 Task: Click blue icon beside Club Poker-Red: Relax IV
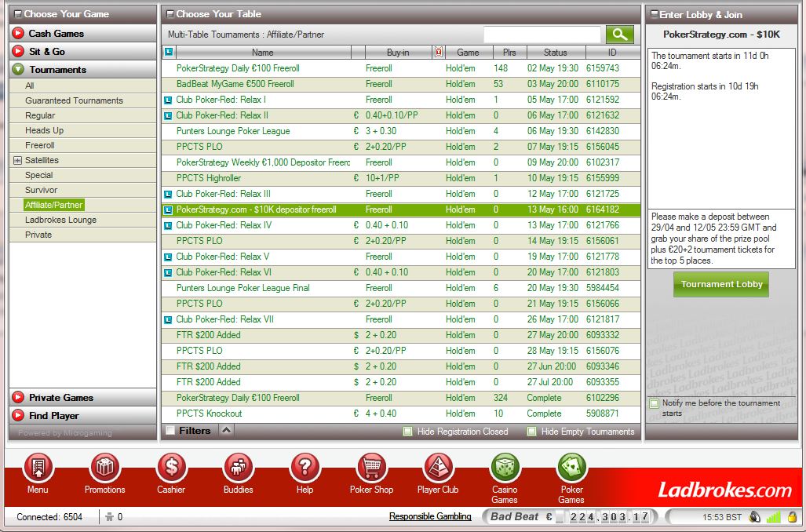[168, 226]
